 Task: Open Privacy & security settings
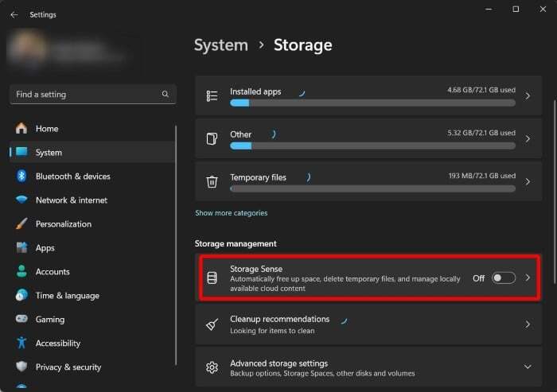click(x=92, y=367)
